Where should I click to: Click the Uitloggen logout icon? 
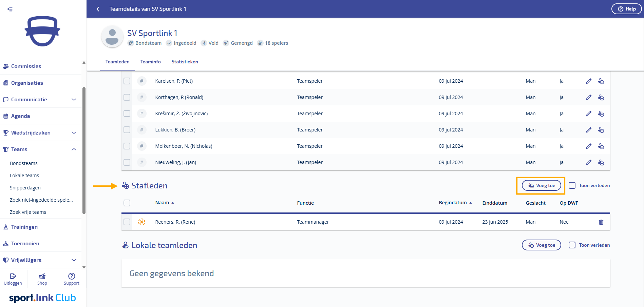pos(13,276)
